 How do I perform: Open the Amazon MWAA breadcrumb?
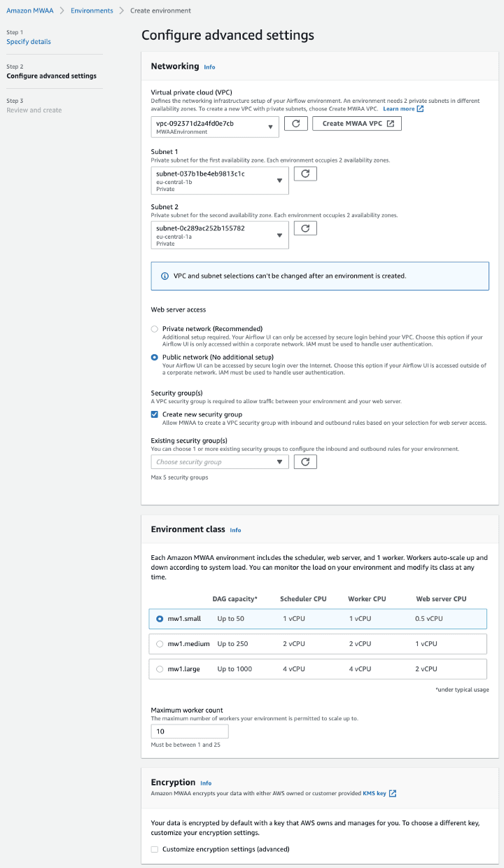29,10
